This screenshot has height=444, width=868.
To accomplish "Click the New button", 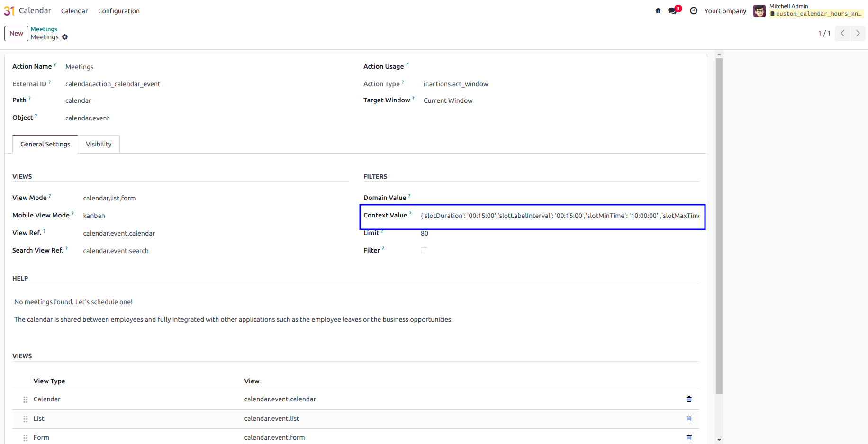I will coord(16,33).
